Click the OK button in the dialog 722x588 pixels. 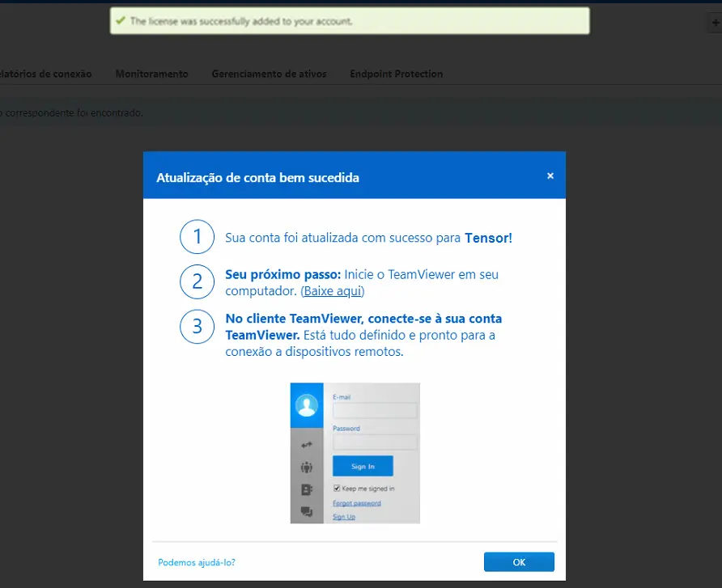pos(519,562)
